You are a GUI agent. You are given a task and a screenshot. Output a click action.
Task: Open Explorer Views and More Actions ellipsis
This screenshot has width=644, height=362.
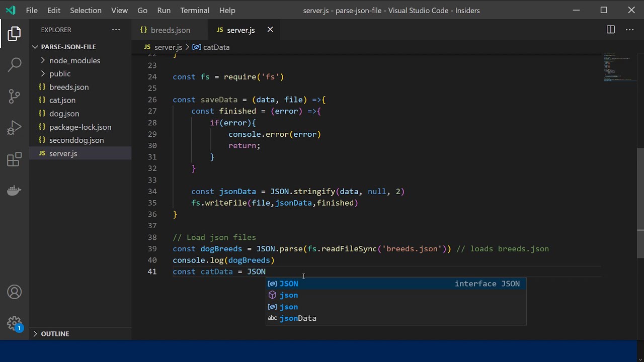[x=116, y=30]
